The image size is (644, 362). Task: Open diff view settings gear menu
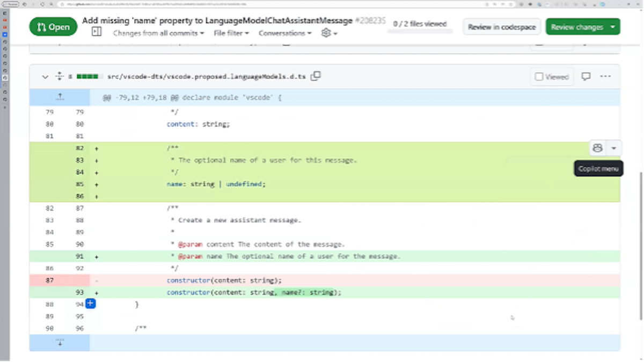tap(328, 33)
